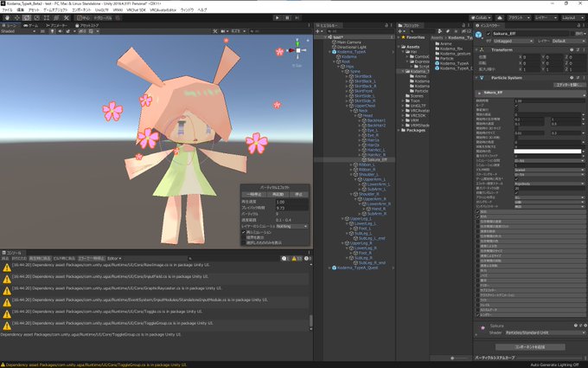The width and height of the screenshot is (588, 368).
Task: Toggle Resimulate checkbox in particle effect panel
Action: tap(243, 232)
